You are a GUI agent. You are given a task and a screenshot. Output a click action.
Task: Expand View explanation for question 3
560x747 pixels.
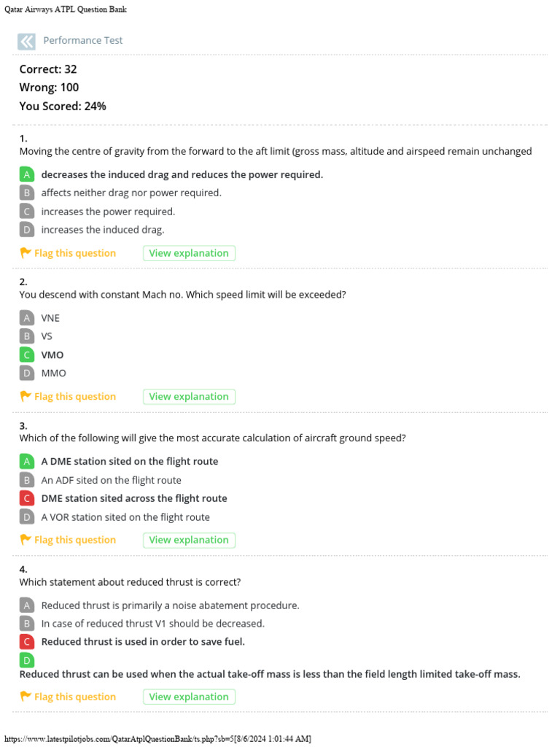point(189,540)
